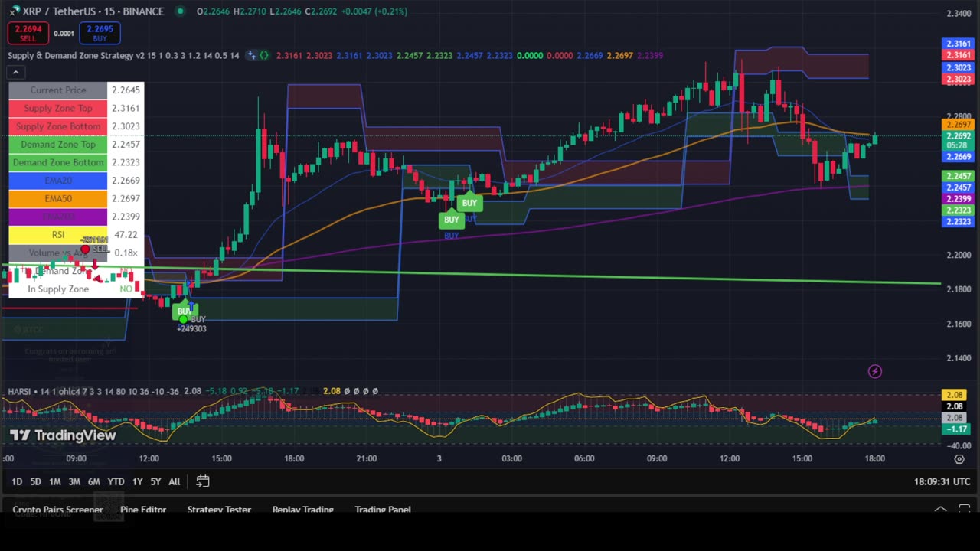Click the 47.22 RSI value cell
The width and height of the screenshot is (980, 551).
coord(126,235)
